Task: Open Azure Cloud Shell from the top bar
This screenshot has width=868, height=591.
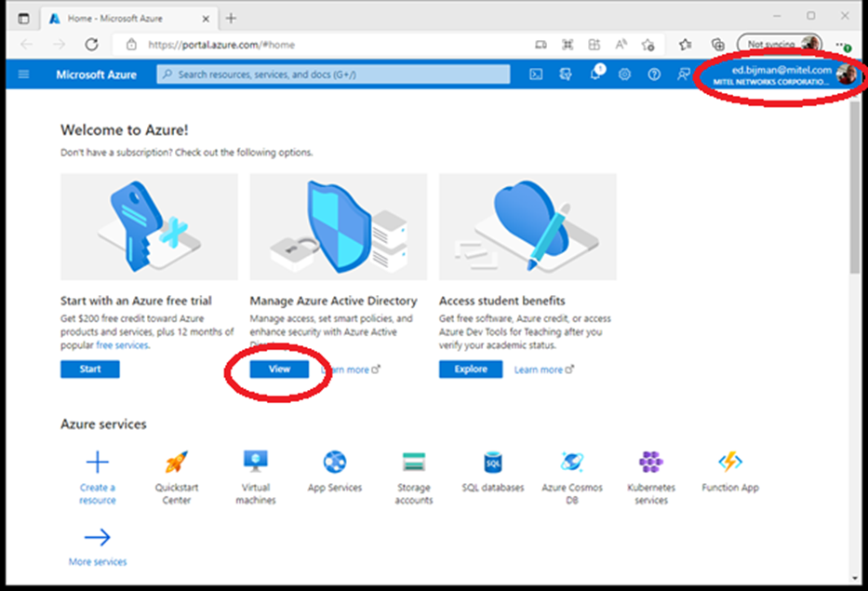Action: (537, 74)
